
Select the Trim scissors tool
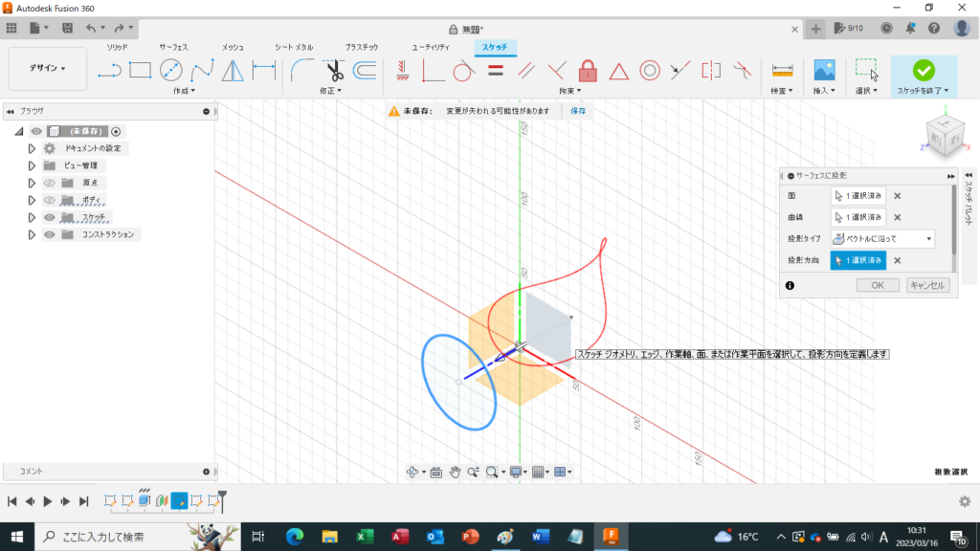click(334, 70)
